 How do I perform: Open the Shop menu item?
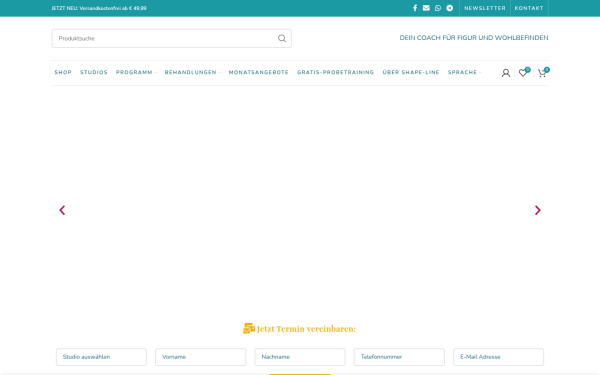63,72
